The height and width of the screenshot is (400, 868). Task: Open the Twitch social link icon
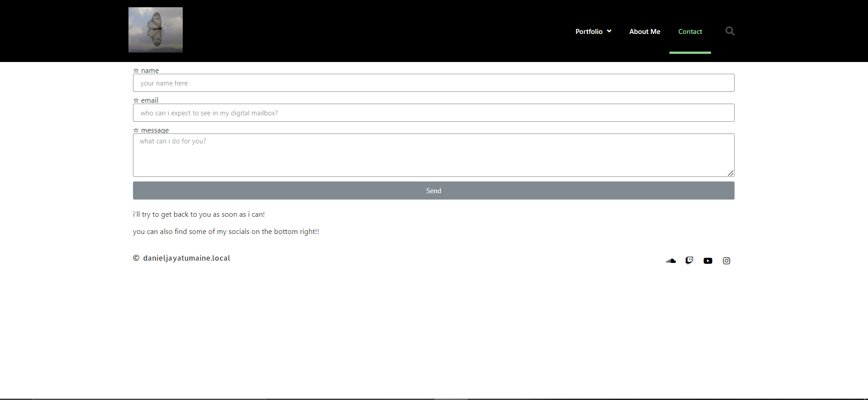689,261
